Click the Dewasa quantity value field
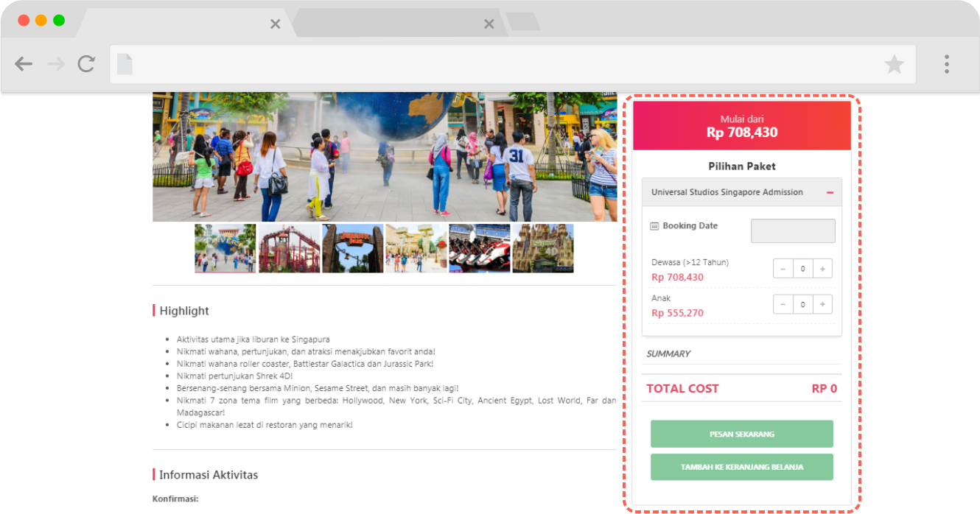 click(802, 269)
